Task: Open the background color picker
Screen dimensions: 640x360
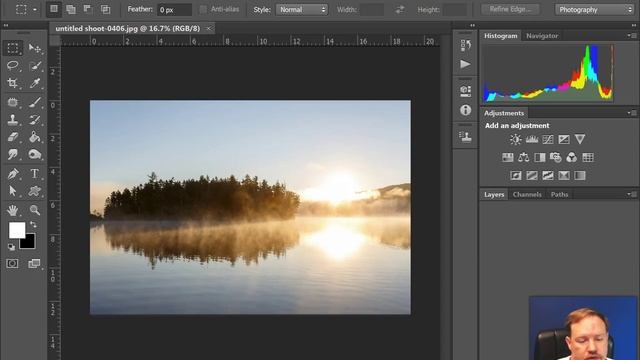Action: (29, 243)
